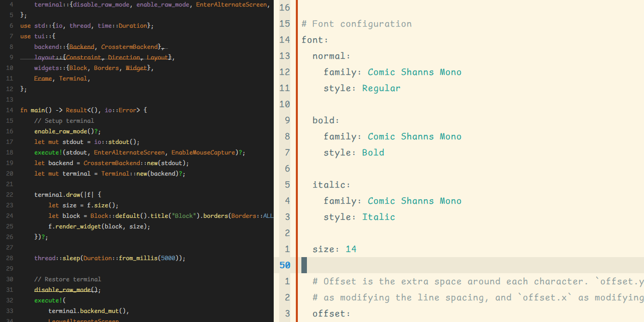Click "disable_raw_mode()" on line 31

point(65,290)
